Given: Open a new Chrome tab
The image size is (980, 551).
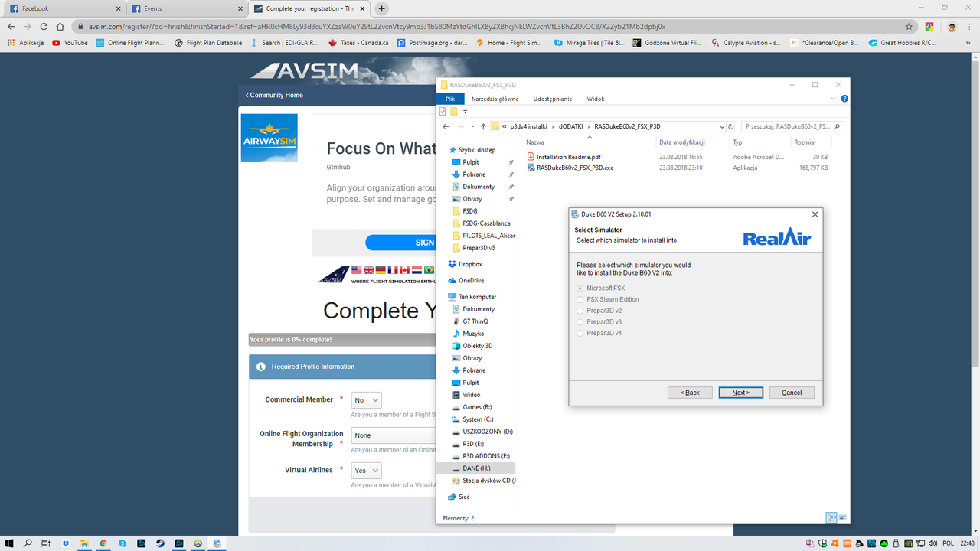Looking at the screenshot, I should (382, 8).
